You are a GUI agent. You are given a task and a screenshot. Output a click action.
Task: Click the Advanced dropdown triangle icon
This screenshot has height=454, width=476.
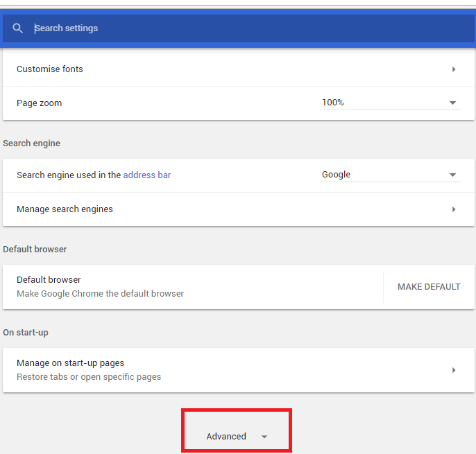(x=264, y=437)
